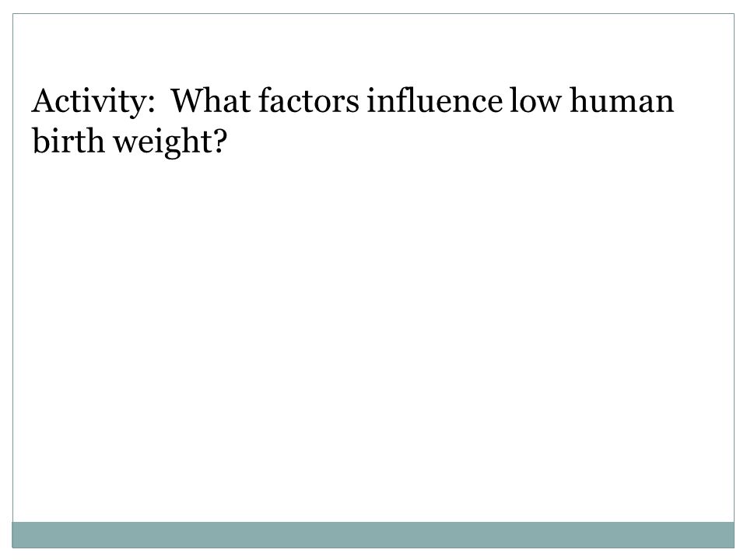Click the right end of teal footer bar
747x560 pixels.
[728, 535]
